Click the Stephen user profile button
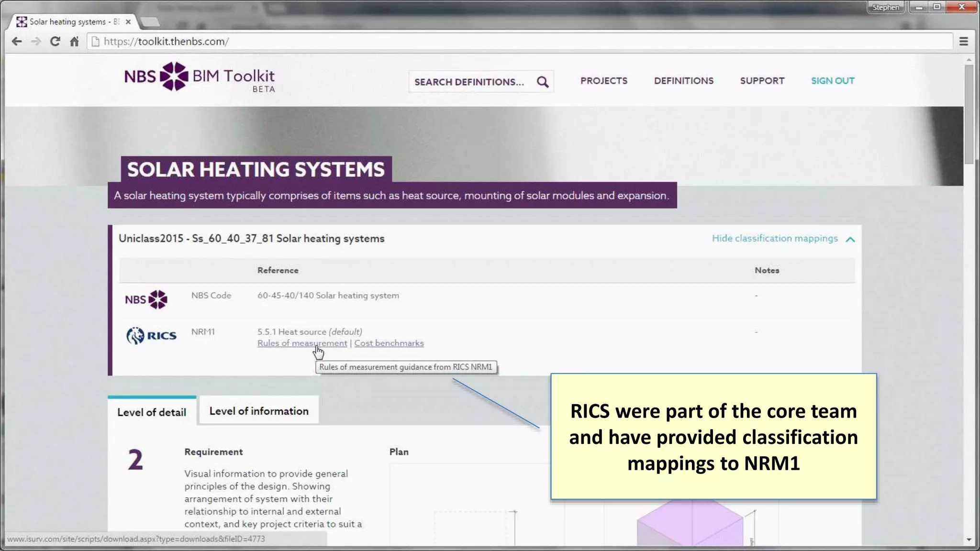 [x=886, y=7]
